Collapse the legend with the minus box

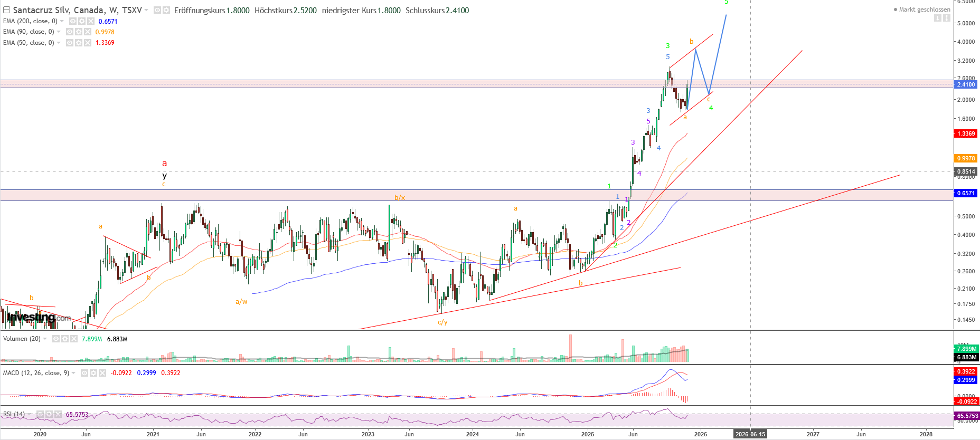[6, 10]
